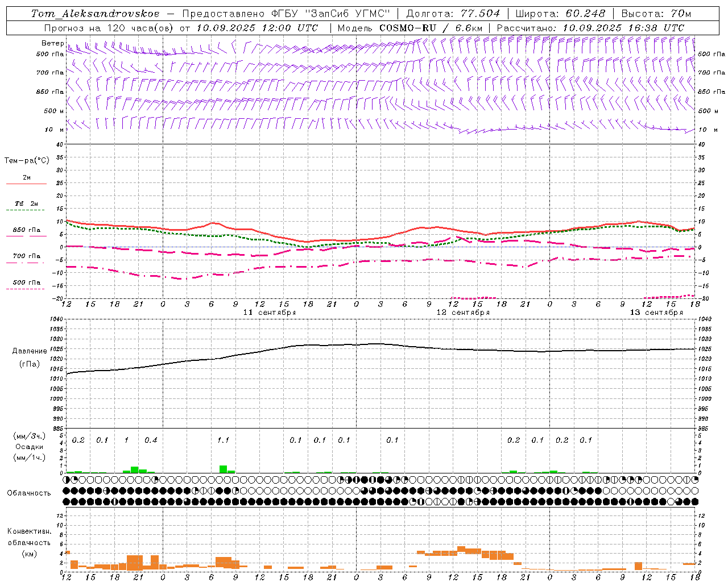The width and height of the screenshot is (728, 582).
Task: Click the 500 гПа temperature legend entry
Action: 27,282
